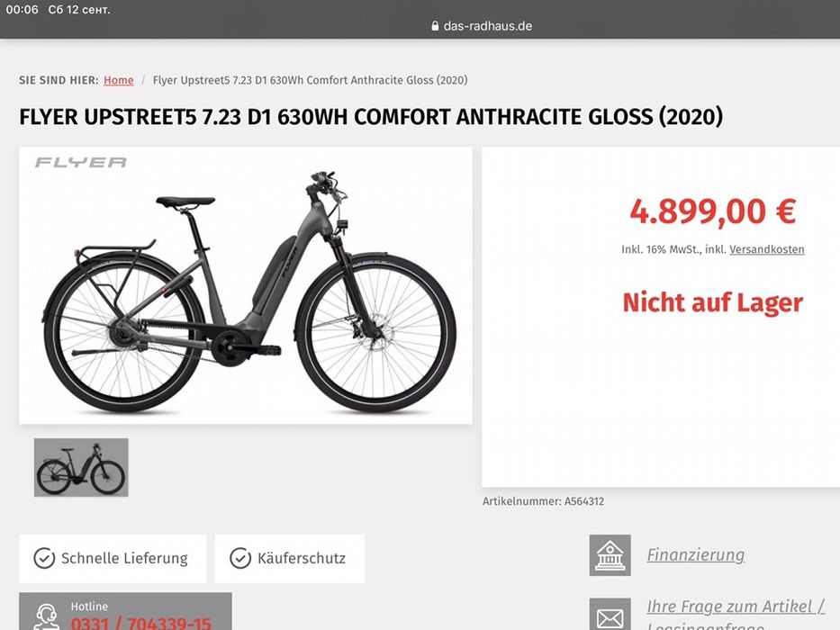This screenshot has height=630, width=840.
Task: Click the Schnelle Lieferung checkmark icon
Action: (44, 558)
